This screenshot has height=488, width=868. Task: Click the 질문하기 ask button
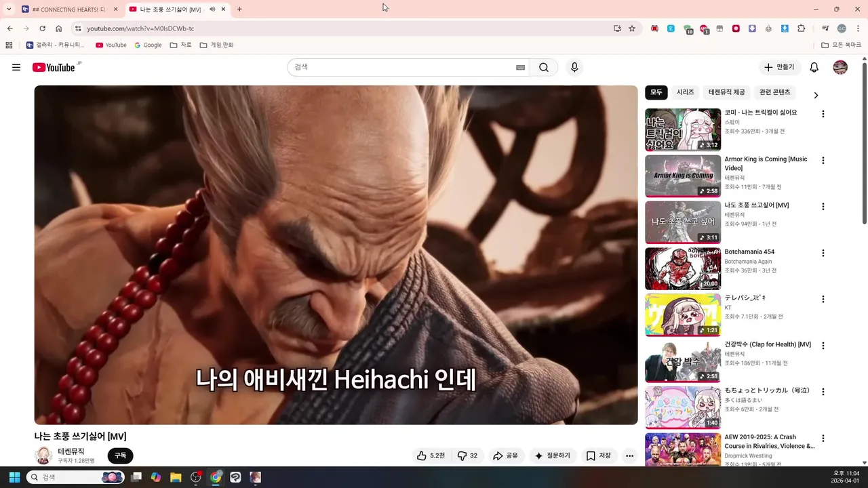553,455
